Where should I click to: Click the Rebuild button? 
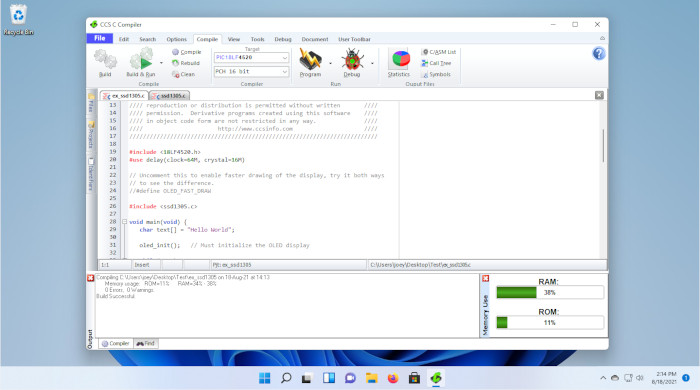point(186,63)
